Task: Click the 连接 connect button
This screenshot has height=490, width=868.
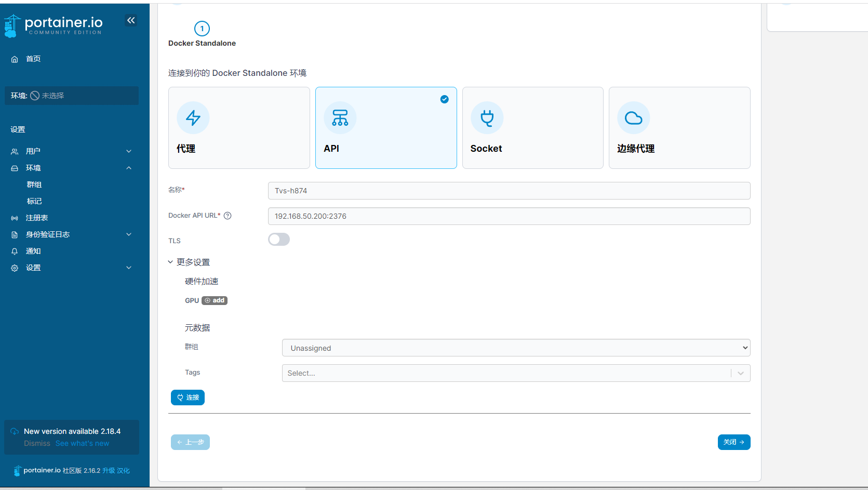Action: click(188, 398)
